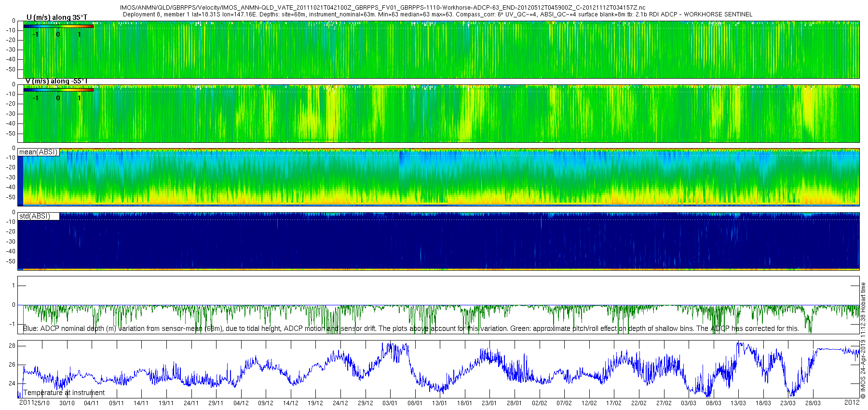Click the -50 depth tick on U panel
Screen dimensions: 868x410
tap(11, 69)
